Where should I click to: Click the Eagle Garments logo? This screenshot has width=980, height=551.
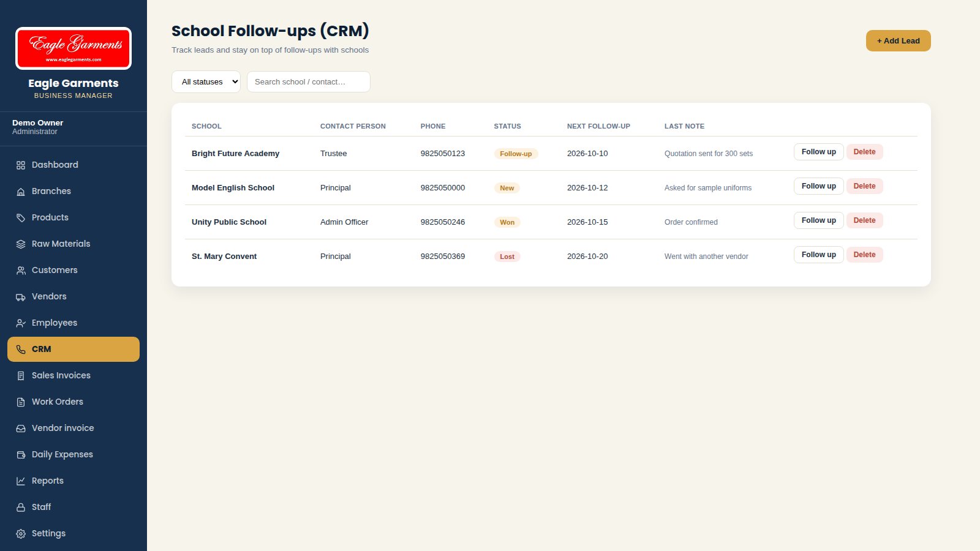coord(73,48)
